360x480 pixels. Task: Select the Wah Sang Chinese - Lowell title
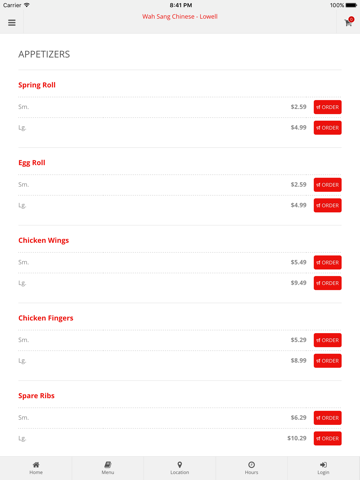click(x=180, y=16)
